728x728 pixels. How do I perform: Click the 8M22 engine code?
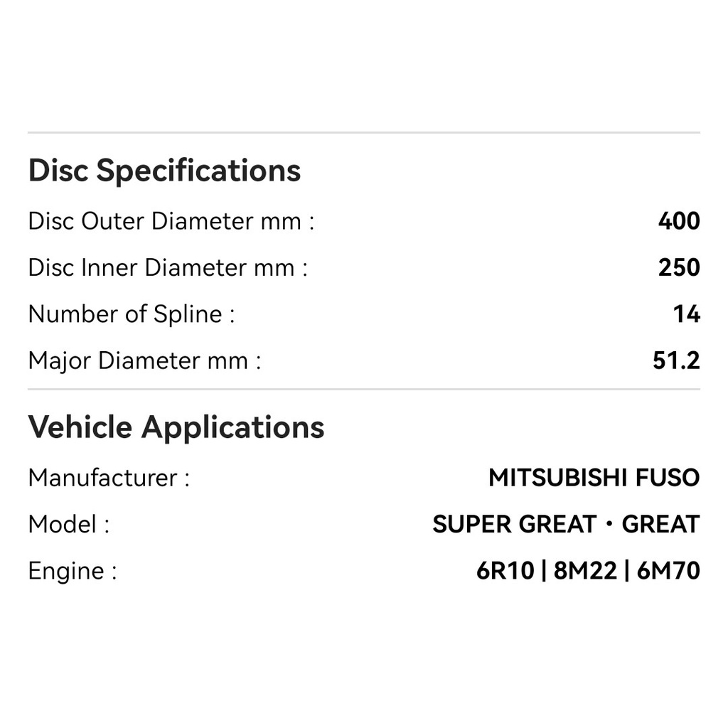click(585, 571)
